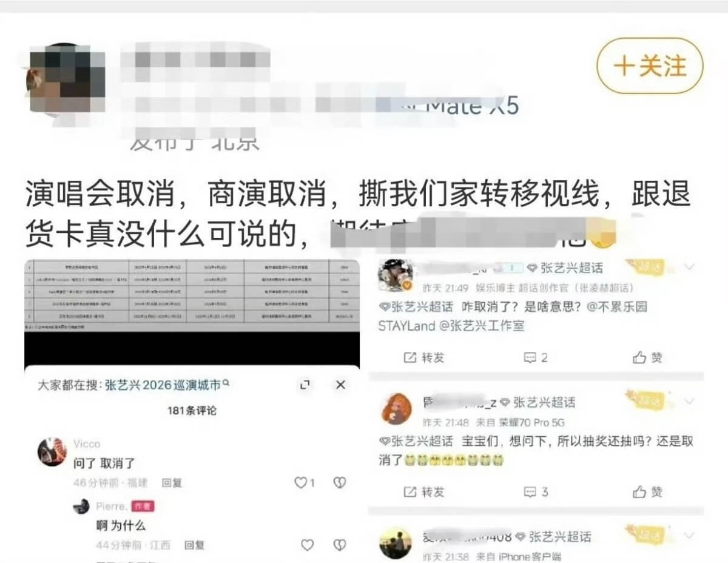Open comments on post with 3 replies
Image resolution: width=728 pixels, height=563 pixels.
536,491
